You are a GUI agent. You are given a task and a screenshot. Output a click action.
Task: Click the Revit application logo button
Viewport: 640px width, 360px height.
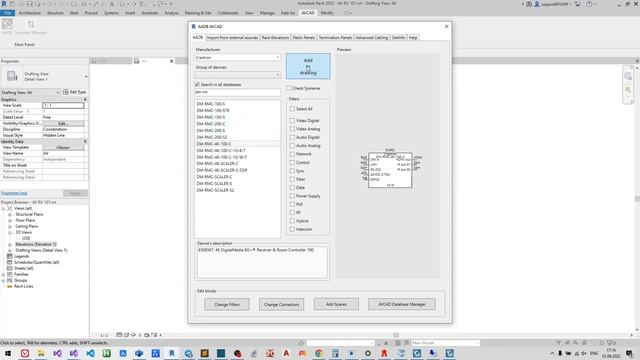tap(4, 4)
